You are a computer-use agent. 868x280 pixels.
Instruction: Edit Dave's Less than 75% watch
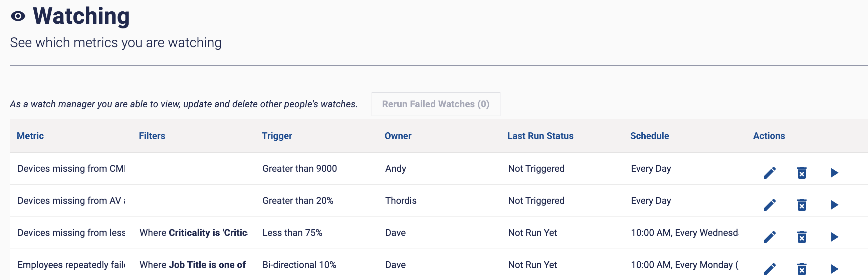pyautogui.click(x=770, y=237)
